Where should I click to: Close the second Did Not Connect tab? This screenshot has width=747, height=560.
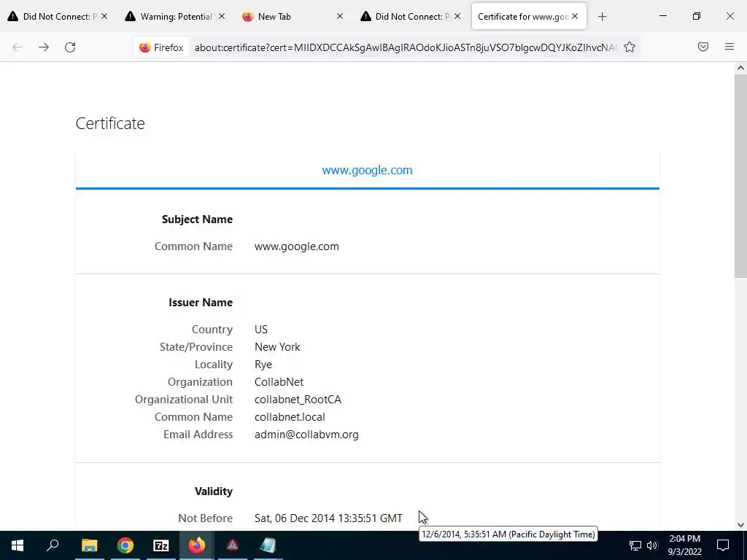(457, 16)
